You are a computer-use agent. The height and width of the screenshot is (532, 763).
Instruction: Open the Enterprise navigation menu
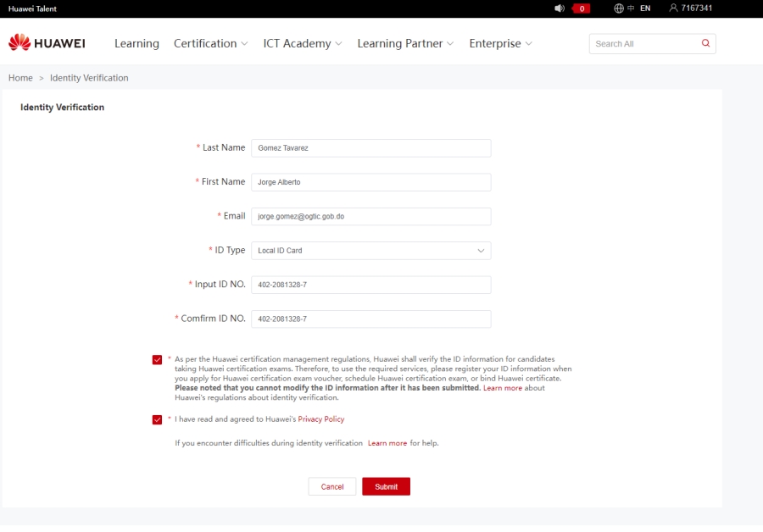(x=500, y=43)
